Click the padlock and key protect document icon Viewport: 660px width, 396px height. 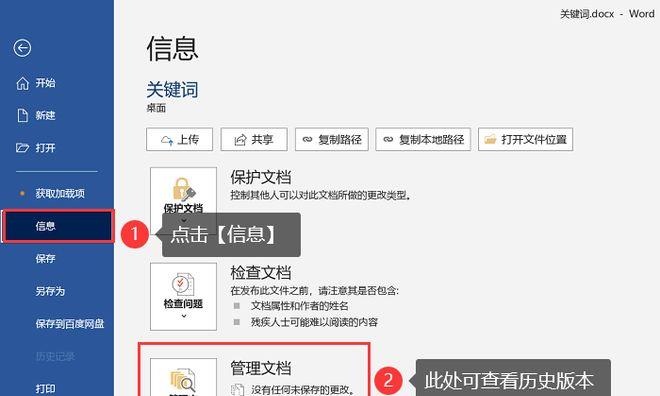[x=184, y=189]
